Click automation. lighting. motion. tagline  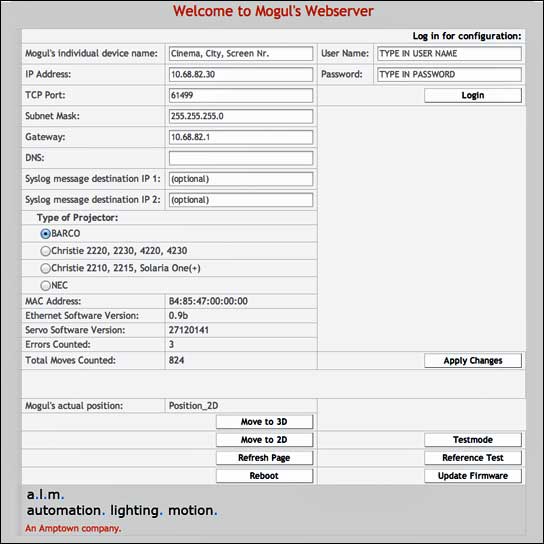pyautogui.click(x=122, y=511)
